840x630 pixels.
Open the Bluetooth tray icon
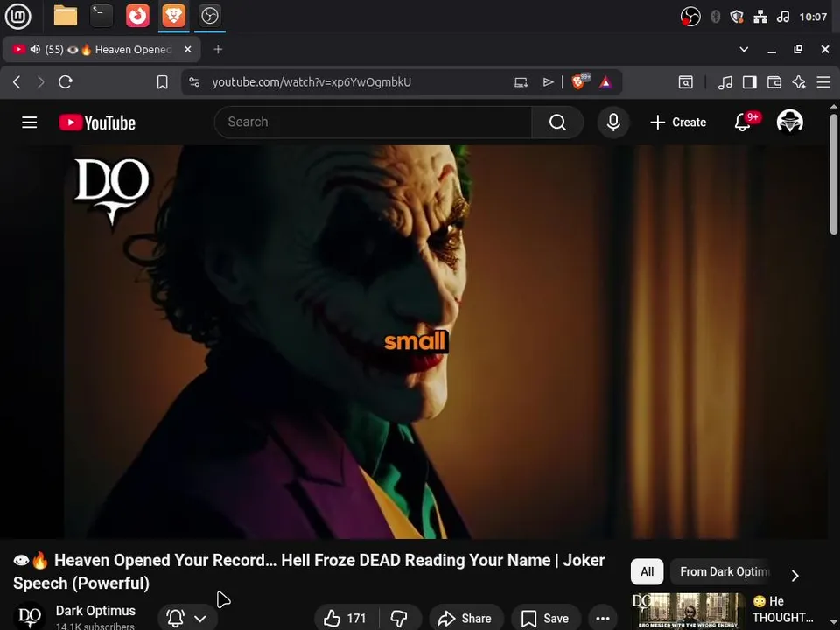tap(715, 17)
